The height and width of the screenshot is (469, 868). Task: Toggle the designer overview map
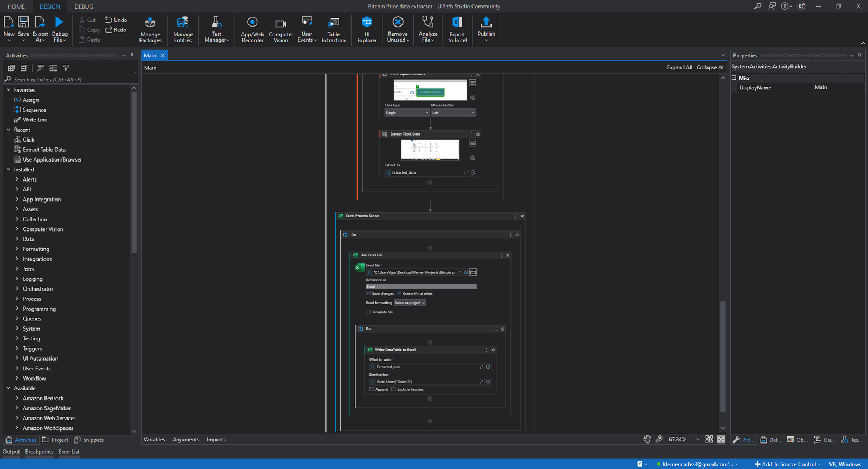[721, 439]
